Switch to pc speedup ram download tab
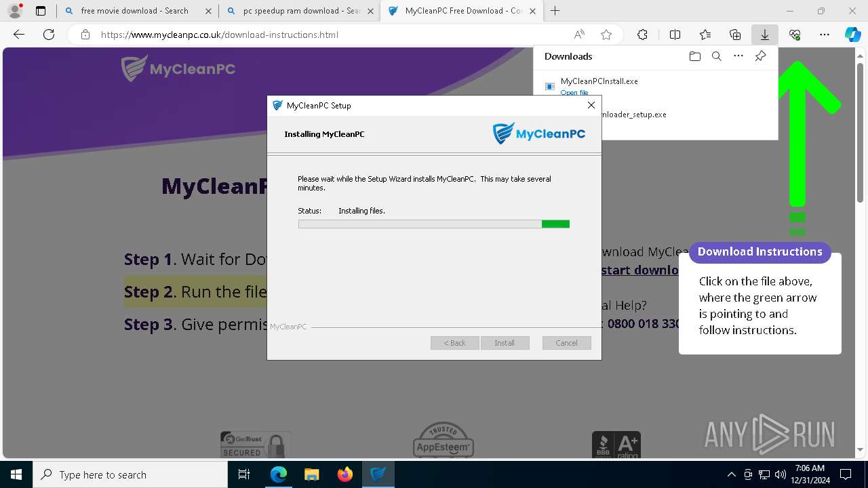 (x=302, y=11)
